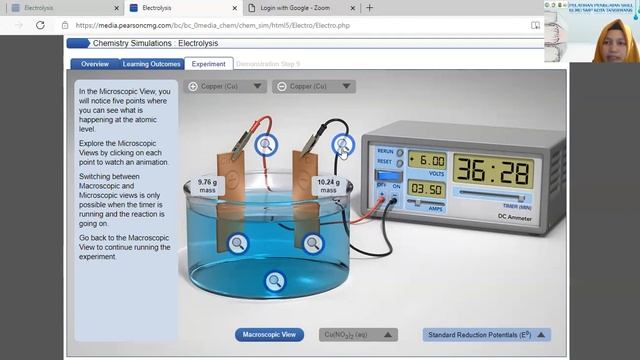
Task: Magnify the solution at the beaker bottom
Action: pos(275,281)
